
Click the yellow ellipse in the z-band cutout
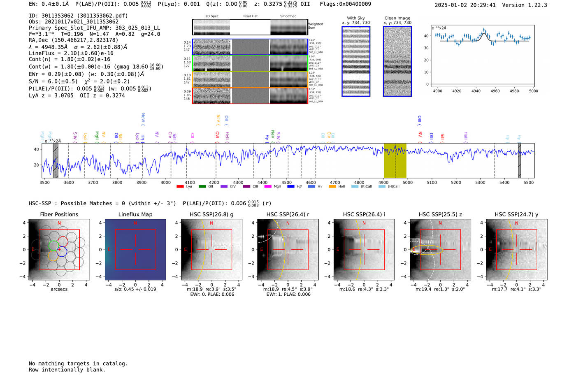pos(427,250)
